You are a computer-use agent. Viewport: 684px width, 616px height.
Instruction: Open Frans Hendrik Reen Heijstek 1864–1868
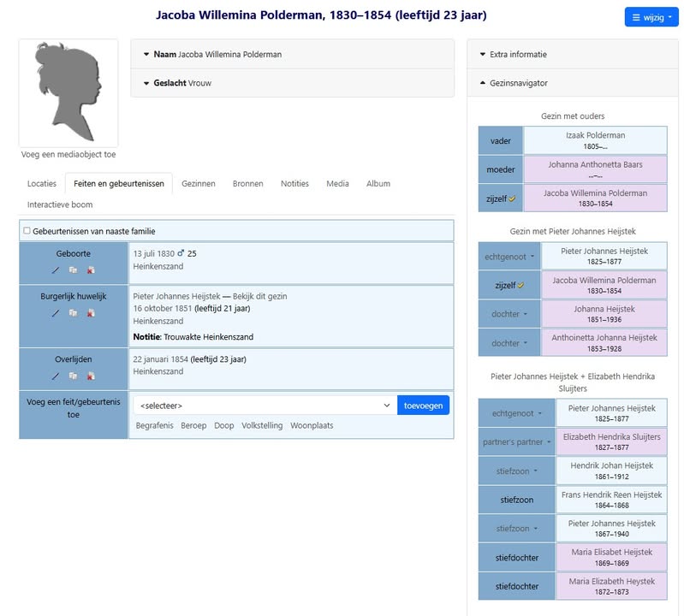coord(611,495)
